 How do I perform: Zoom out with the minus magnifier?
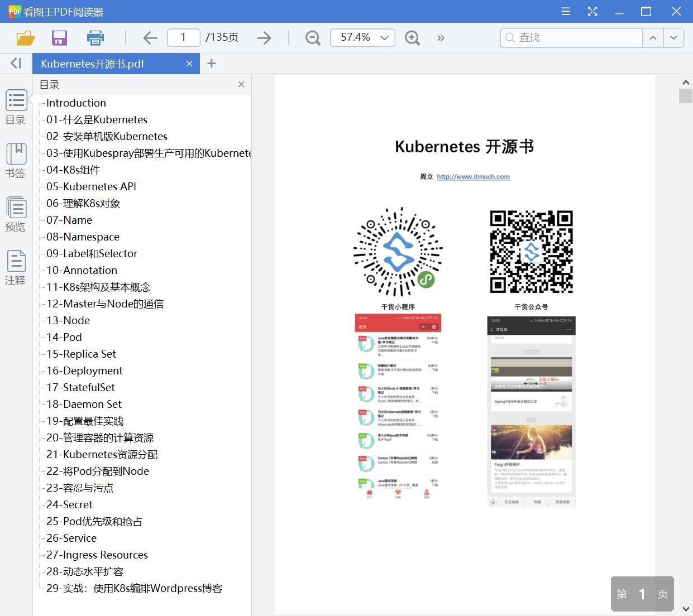[x=313, y=38]
